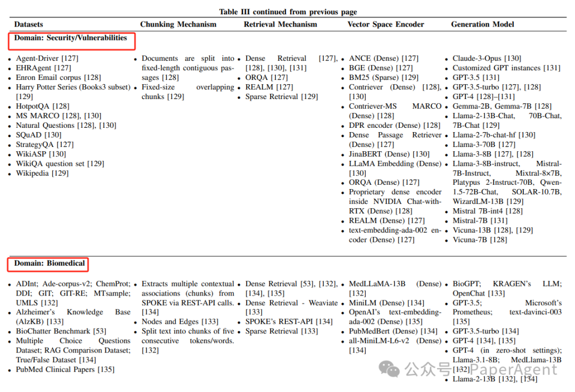
Task: Click the 'Claude-3-Opus [130]' model entry
Action: tap(487, 58)
